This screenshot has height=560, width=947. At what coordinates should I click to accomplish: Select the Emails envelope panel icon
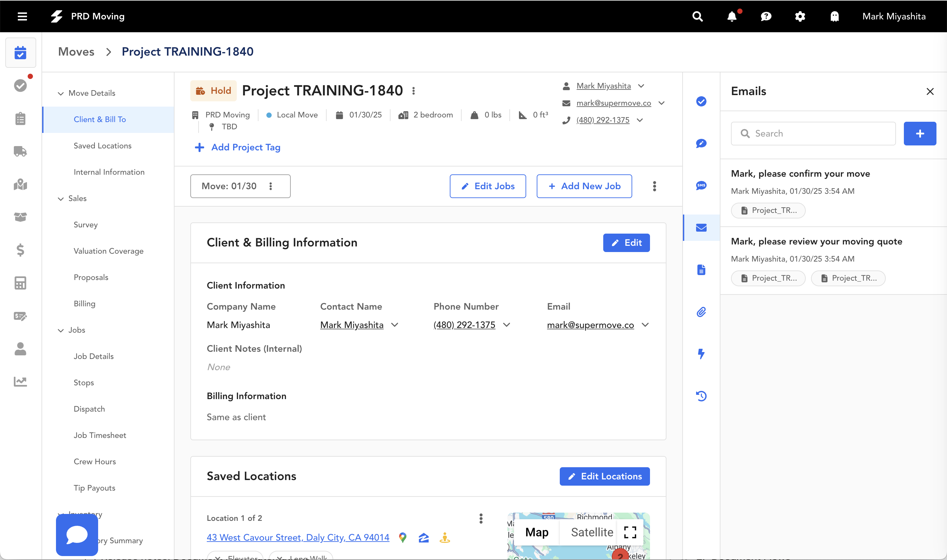(701, 228)
